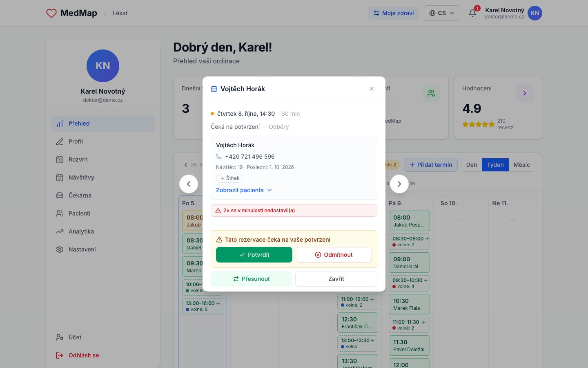Click Přidat termín button

tap(431, 165)
